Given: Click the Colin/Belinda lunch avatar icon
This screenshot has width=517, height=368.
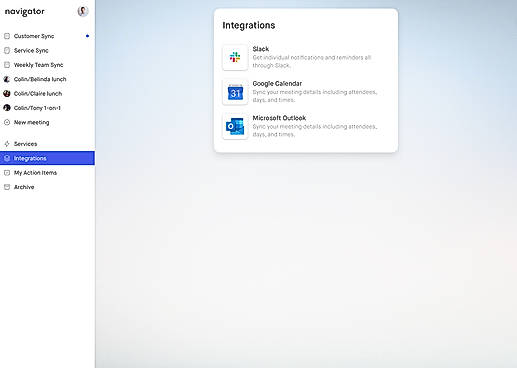Looking at the screenshot, I should (x=7, y=79).
